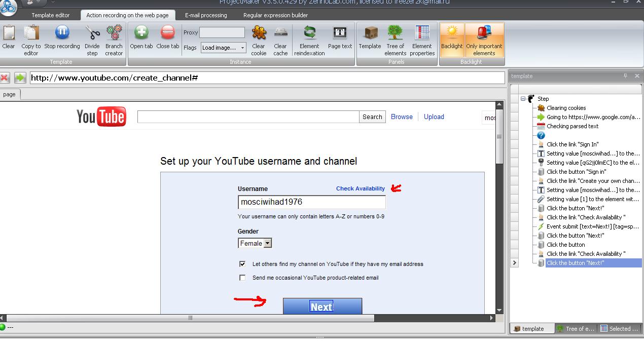Switch to Selected bottom panel tab
The height and width of the screenshot is (345, 644).
coord(619,329)
